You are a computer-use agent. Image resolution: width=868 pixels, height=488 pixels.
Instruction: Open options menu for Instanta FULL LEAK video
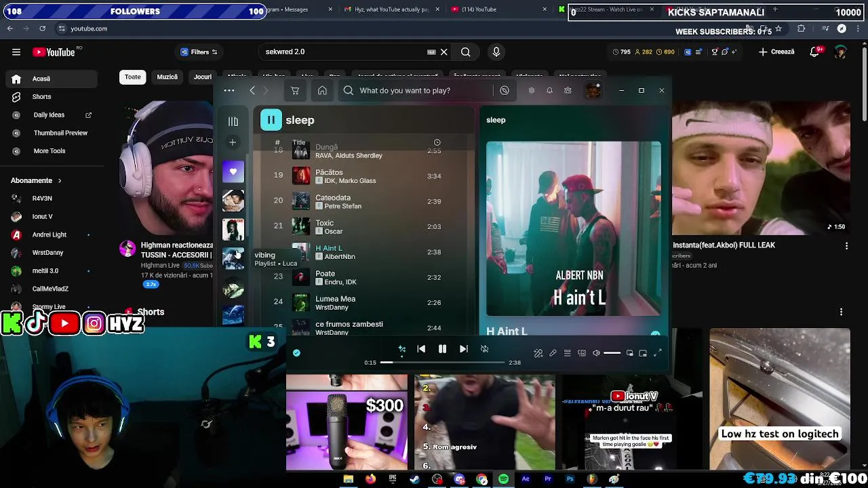846,246
